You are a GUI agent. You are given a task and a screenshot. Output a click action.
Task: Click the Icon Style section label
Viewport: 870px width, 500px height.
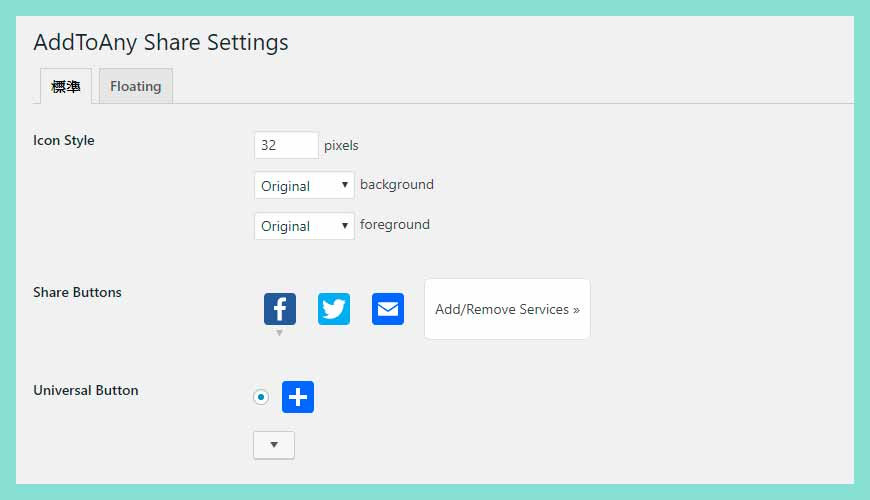tap(64, 140)
